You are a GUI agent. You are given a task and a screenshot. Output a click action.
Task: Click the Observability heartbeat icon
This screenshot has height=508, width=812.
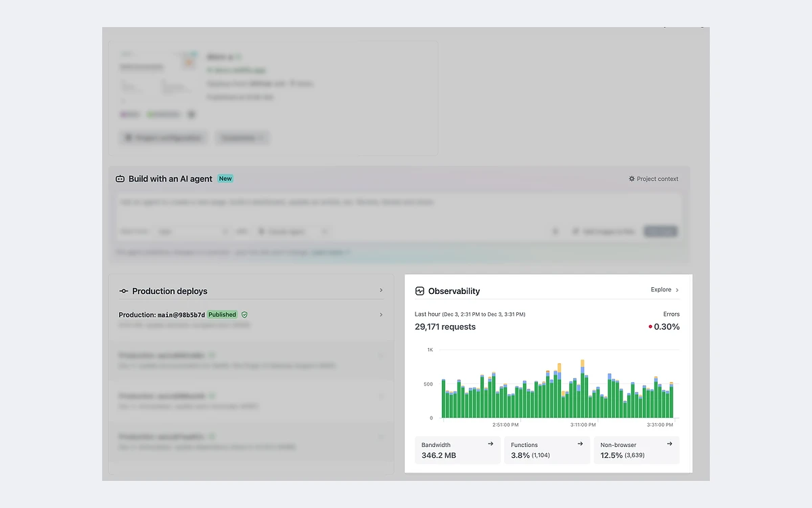click(x=420, y=291)
